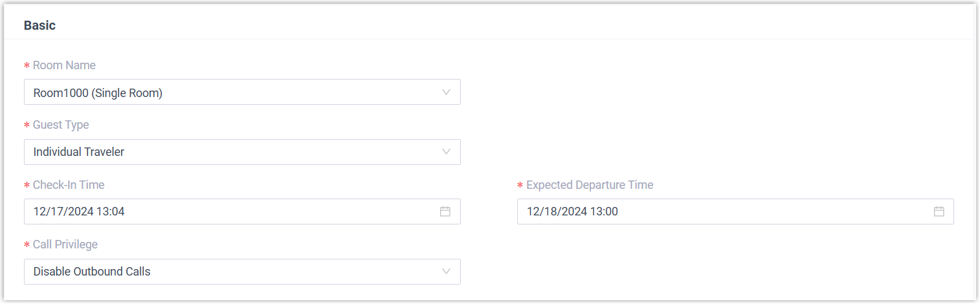Click the Call Privilege chevron arrow
The width and height of the screenshot is (980, 304).
point(446,272)
